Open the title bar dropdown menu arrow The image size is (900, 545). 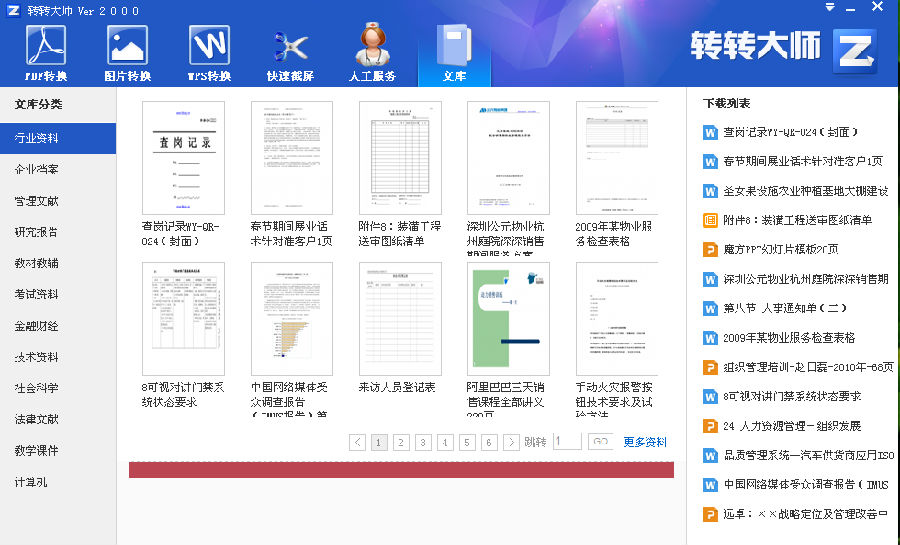click(x=830, y=7)
